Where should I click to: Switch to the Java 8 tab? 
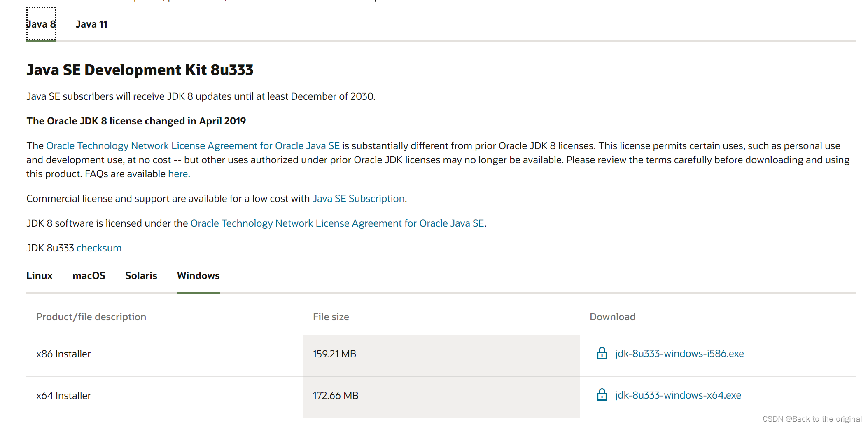[41, 24]
